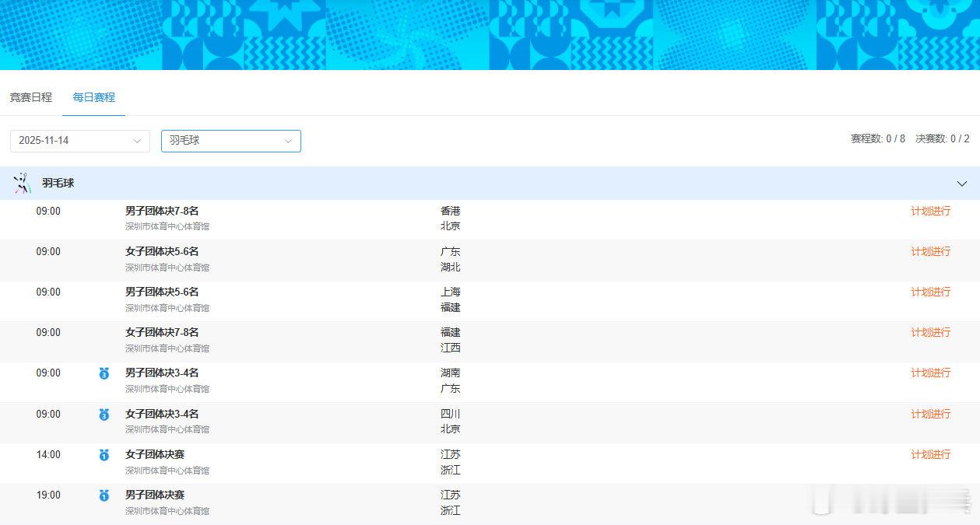This screenshot has height=525, width=980.
Task: Click the 赛程数: 0 / 8 counter
Action: (878, 139)
